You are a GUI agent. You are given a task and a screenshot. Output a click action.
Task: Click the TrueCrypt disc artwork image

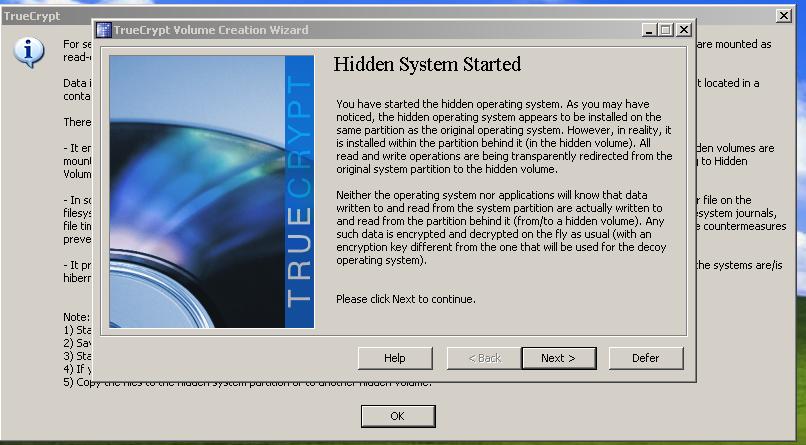point(212,192)
